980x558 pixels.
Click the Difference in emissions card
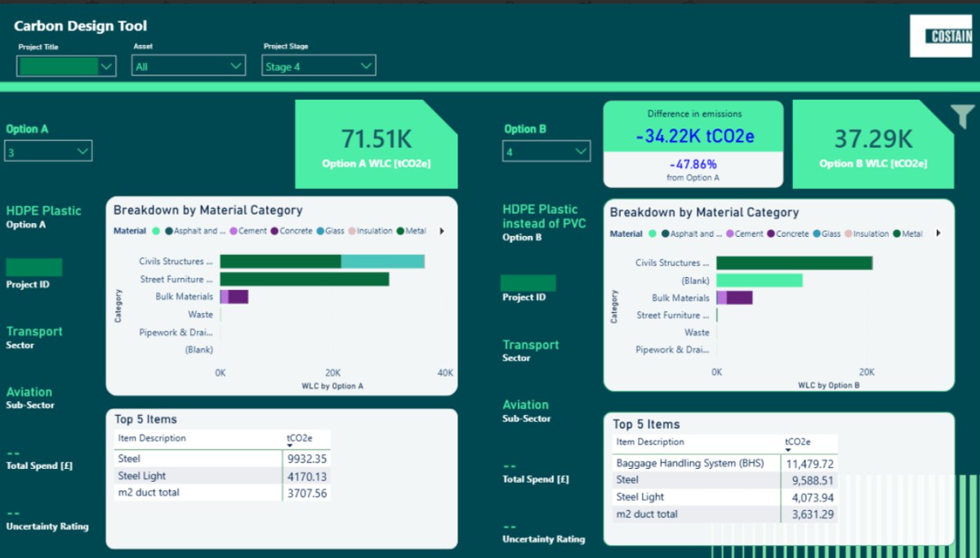tap(693, 144)
